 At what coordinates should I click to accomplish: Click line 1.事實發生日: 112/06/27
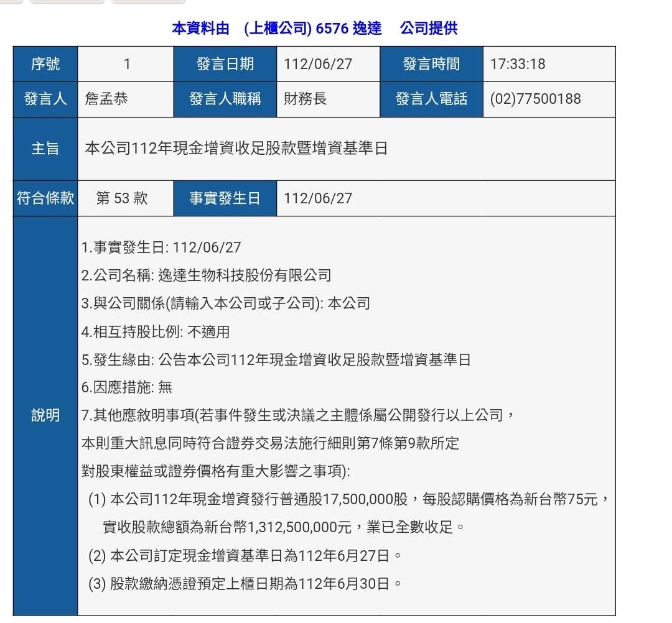[161, 247]
